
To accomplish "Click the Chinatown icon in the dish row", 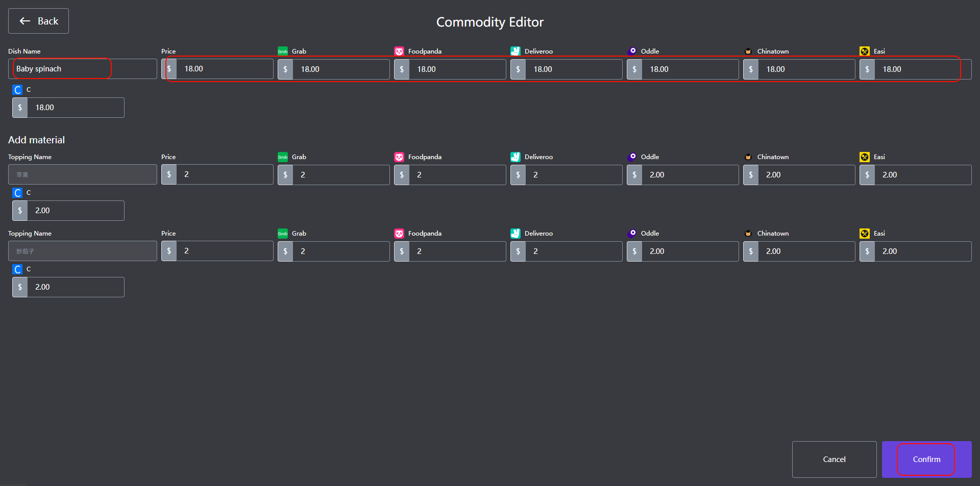I will [x=748, y=52].
